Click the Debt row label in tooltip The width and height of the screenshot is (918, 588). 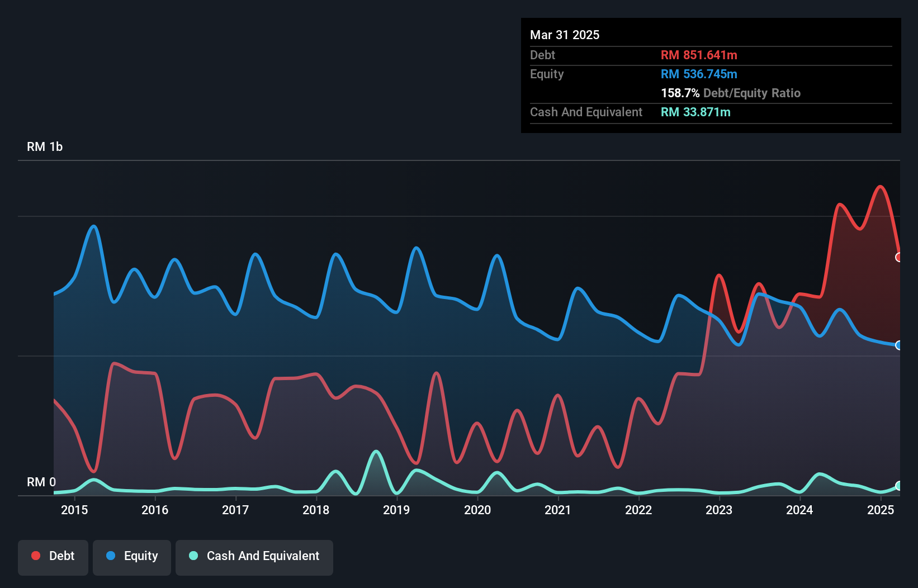542,55
